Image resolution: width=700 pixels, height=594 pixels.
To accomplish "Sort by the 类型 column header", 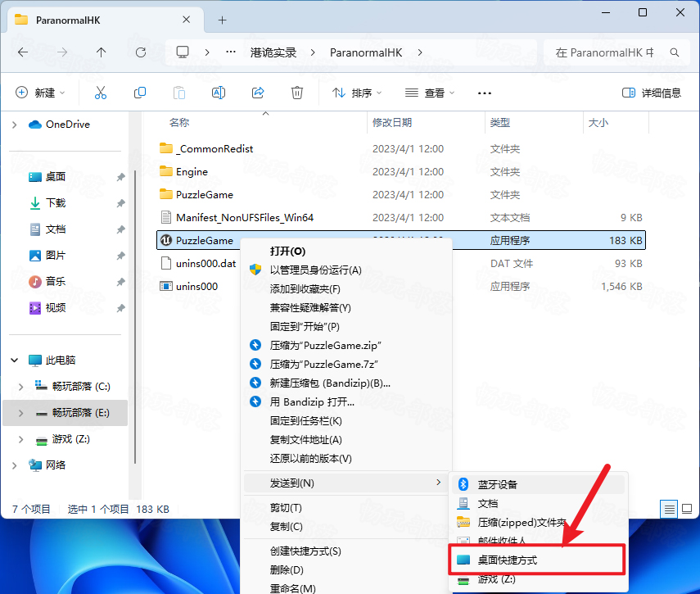I will (500, 122).
